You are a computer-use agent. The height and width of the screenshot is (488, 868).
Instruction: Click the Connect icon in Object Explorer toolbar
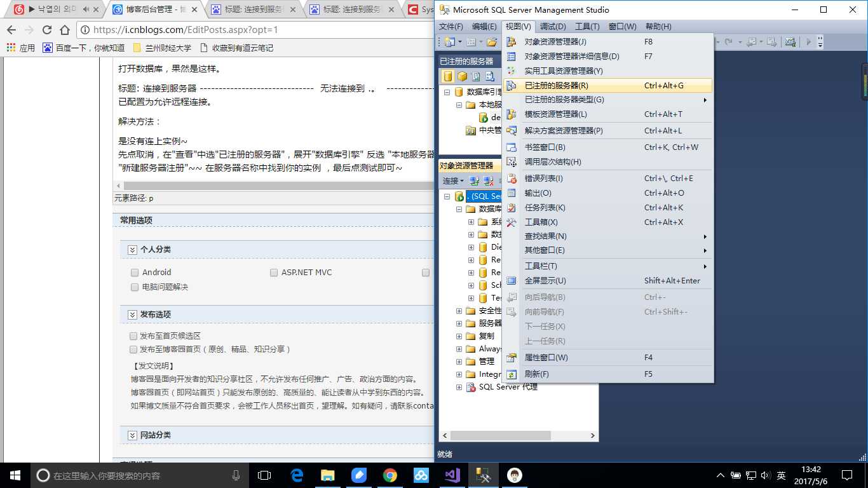click(474, 181)
